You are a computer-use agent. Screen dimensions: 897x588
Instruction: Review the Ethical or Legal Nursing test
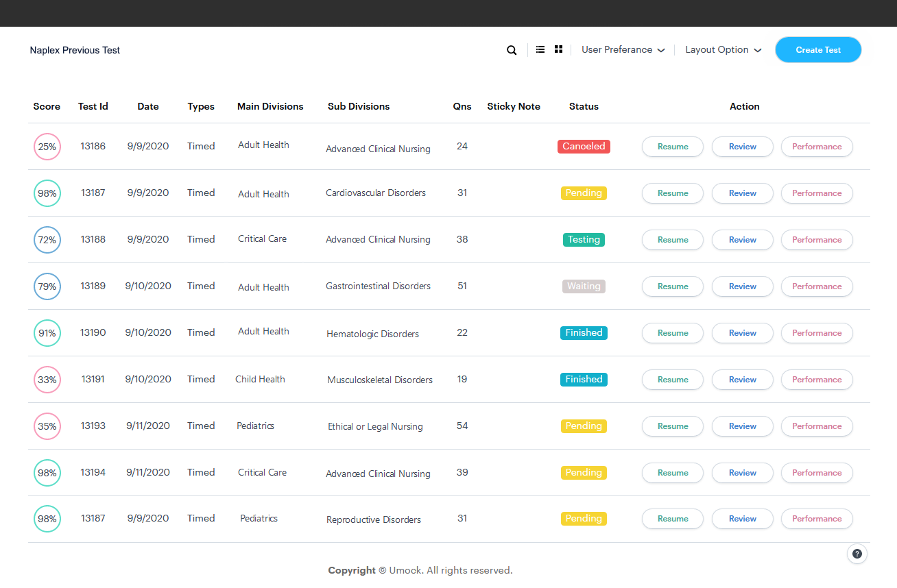(743, 426)
